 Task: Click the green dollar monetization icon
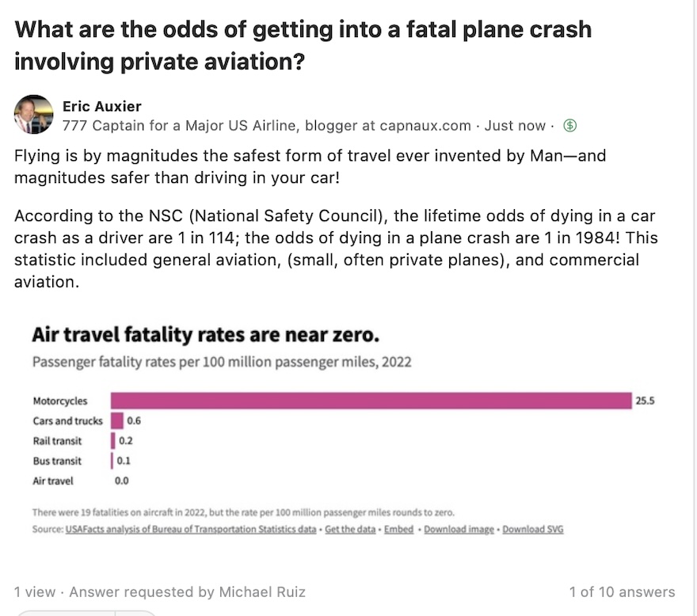point(569,126)
